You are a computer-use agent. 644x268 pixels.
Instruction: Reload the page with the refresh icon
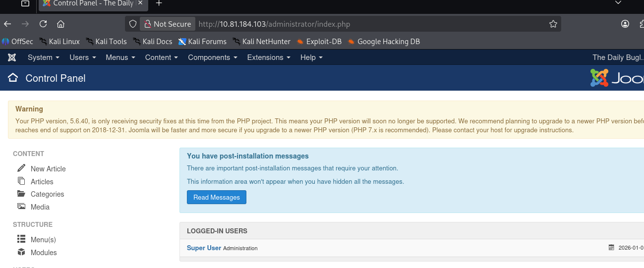(43, 24)
